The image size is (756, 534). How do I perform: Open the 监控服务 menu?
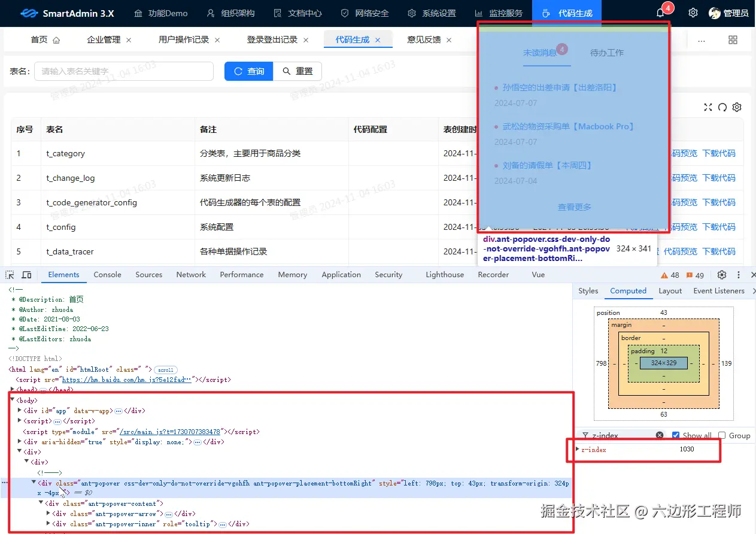499,13
